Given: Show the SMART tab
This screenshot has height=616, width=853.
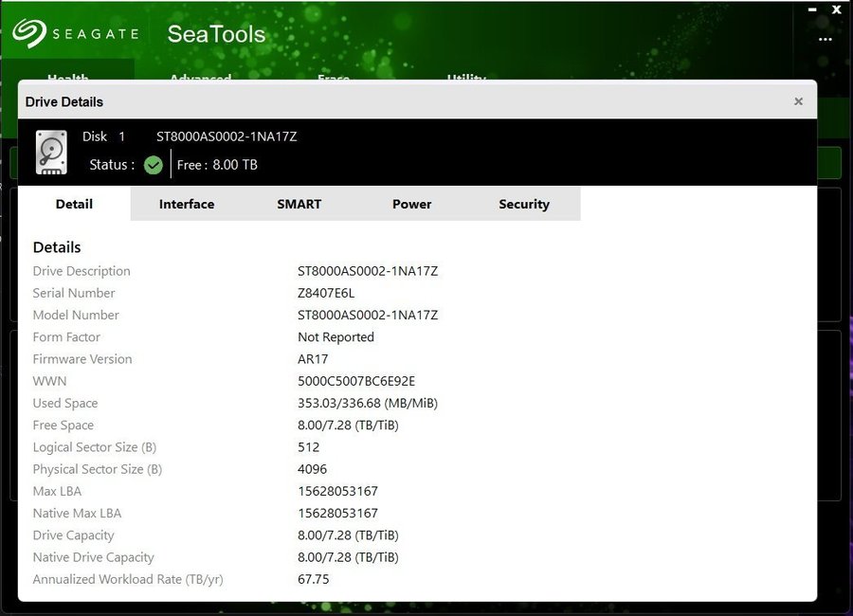Looking at the screenshot, I should click(x=299, y=204).
